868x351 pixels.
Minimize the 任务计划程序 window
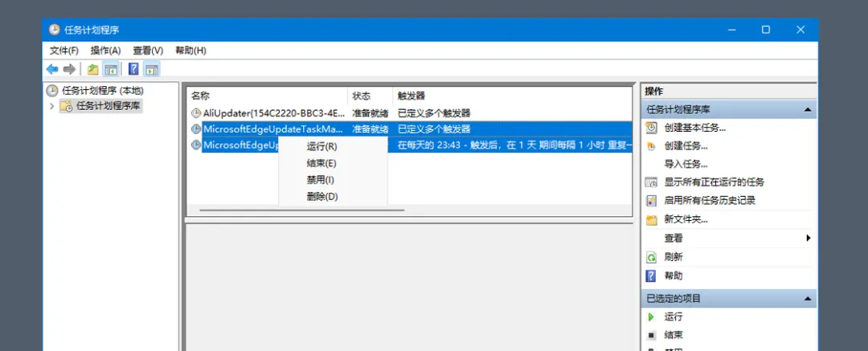pos(731,30)
